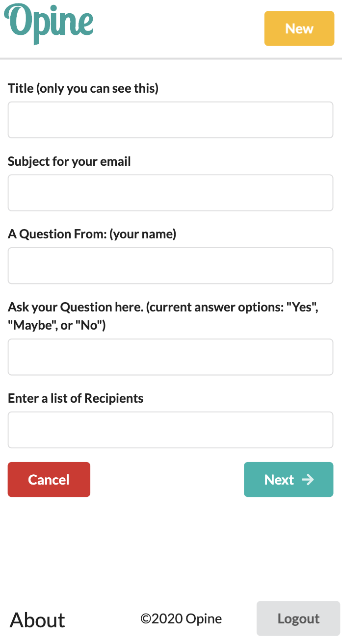Viewport: 342px width, 644px height.
Task: Select the your name input box
Action: pyautogui.click(x=170, y=265)
